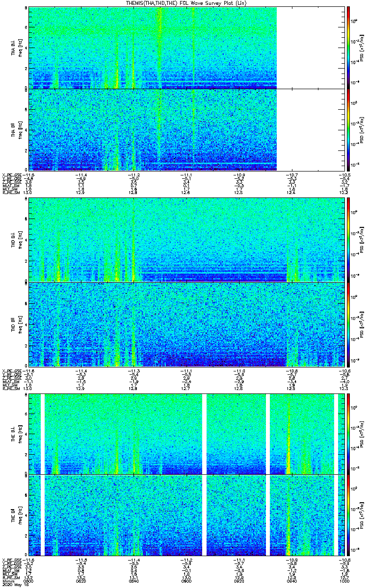This screenshot has width=368, height=588.
Task: Click the 0820 time tick label
Action: [81, 581]
